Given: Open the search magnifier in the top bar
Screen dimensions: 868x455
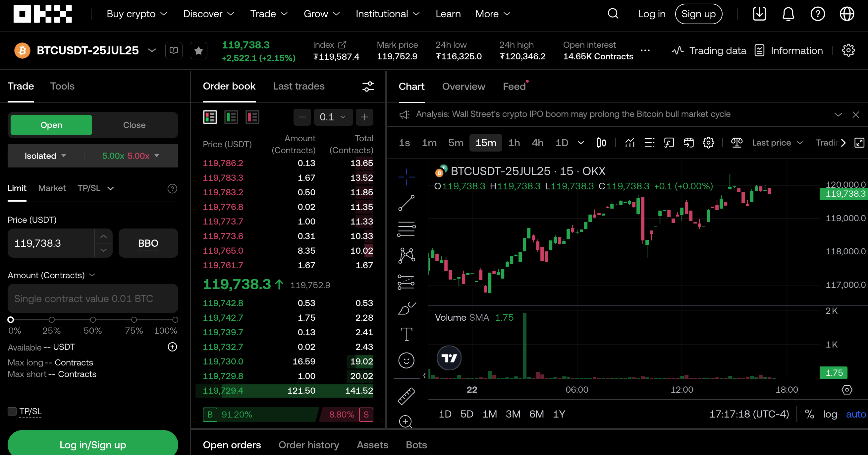Looking at the screenshot, I should pyautogui.click(x=613, y=14).
